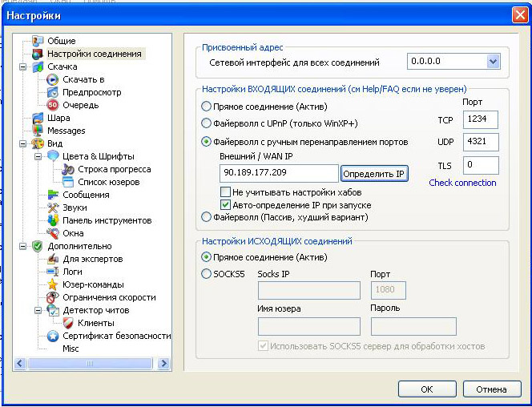Open the network interface 0.0.0.0 dropdown
Screen dimensions: 532x407
click(x=493, y=62)
